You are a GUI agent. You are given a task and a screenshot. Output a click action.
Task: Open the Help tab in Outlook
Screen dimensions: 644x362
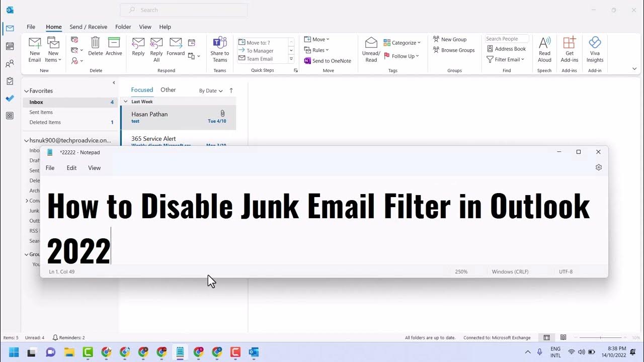tap(165, 27)
